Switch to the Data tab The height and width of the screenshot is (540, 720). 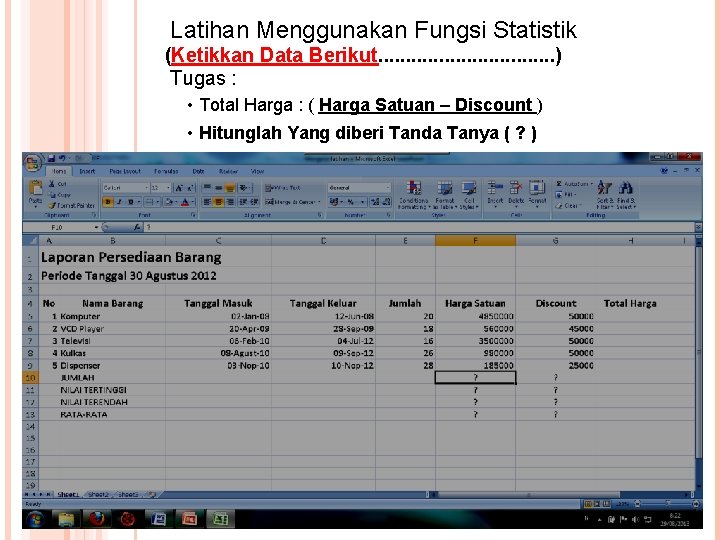pos(198,171)
